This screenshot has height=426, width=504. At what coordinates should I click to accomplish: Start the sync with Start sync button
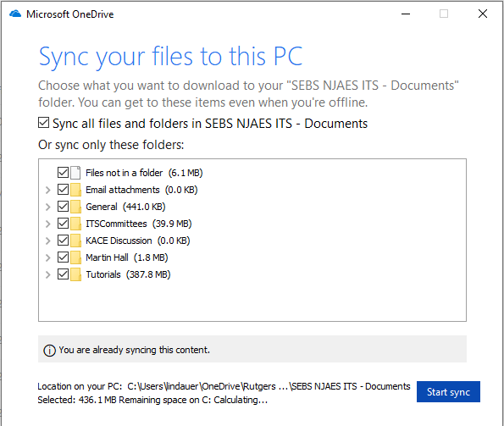click(448, 391)
